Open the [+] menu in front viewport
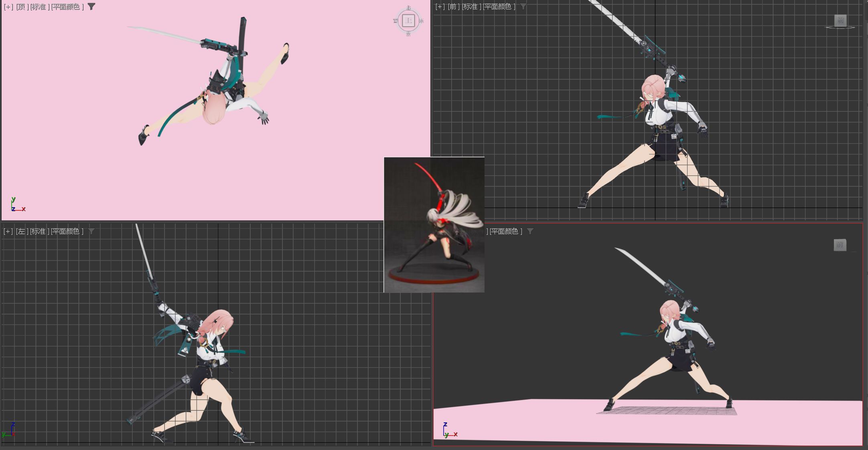Viewport: 868px width, 450px height. (x=440, y=7)
